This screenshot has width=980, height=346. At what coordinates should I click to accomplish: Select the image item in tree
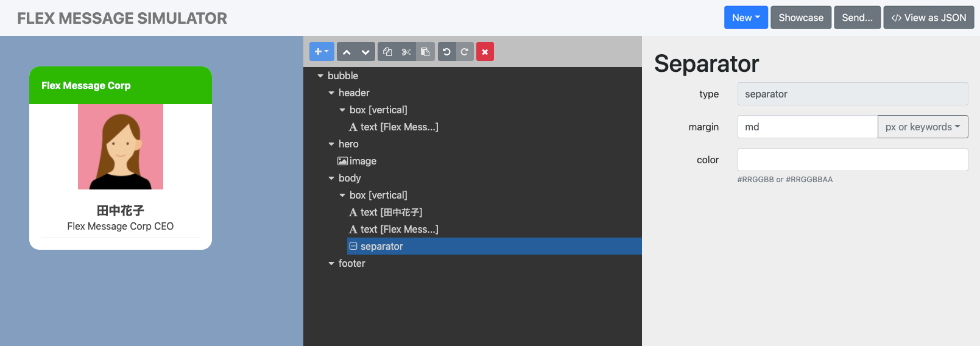[362, 161]
